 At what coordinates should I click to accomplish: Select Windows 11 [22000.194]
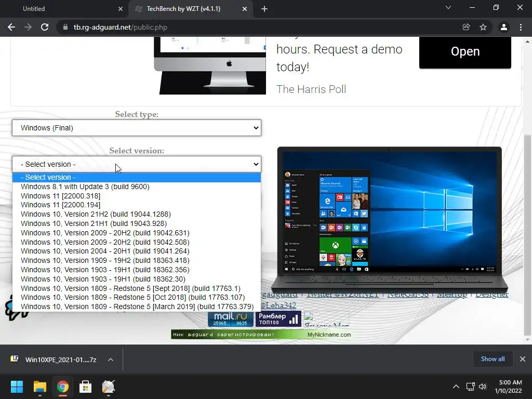137,205
